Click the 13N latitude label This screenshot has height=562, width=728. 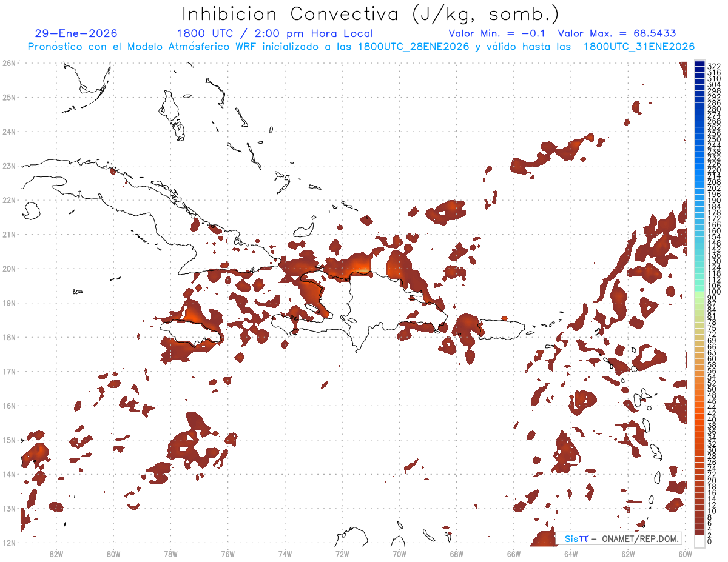coord(8,508)
